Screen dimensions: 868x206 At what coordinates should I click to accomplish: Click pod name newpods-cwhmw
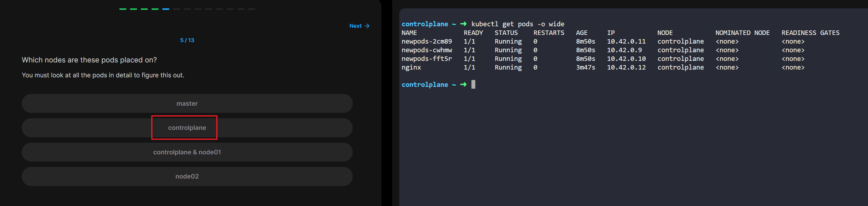(427, 50)
